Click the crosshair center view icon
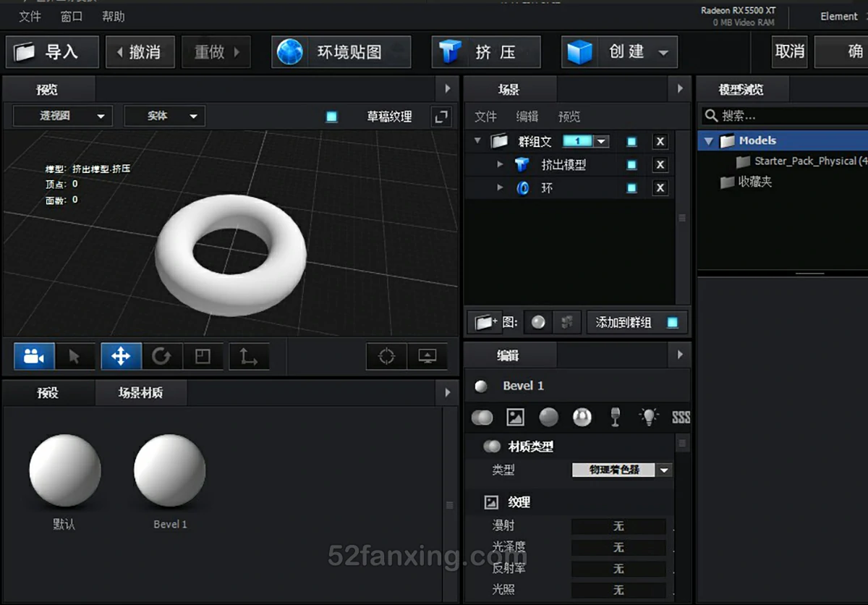Image resolution: width=868 pixels, height=605 pixels. pyautogui.click(x=386, y=356)
